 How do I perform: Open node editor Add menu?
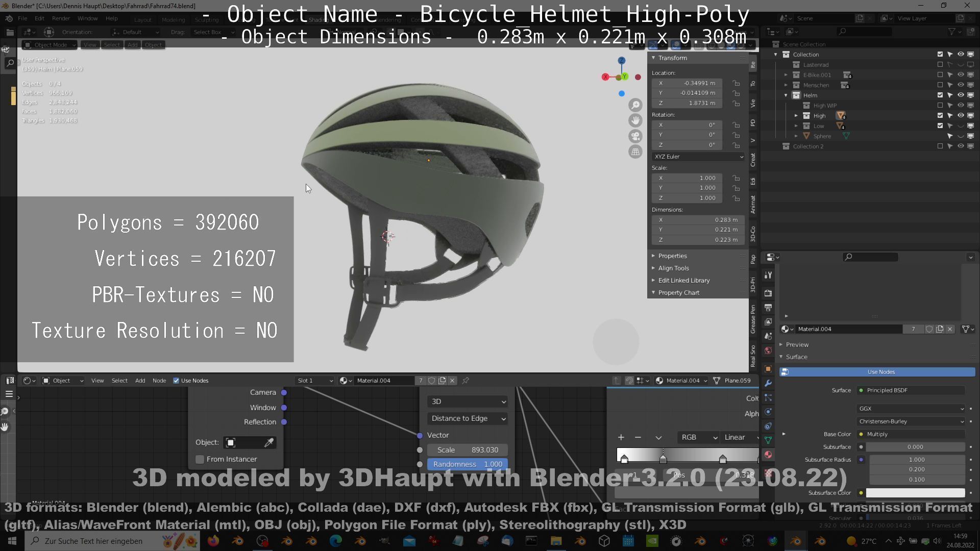tap(140, 381)
